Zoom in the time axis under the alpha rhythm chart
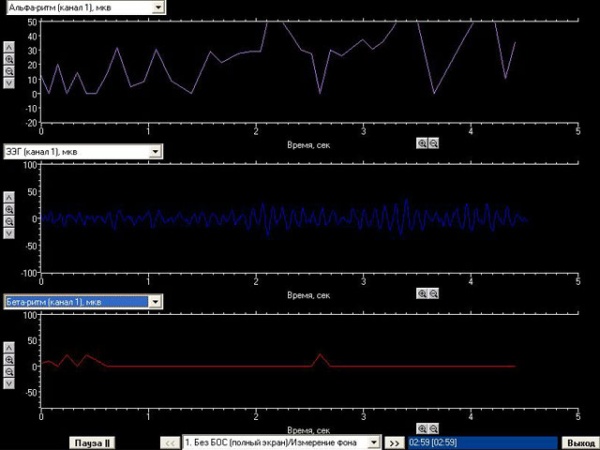Screen dimensions: 600x450 pyautogui.click(x=422, y=143)
